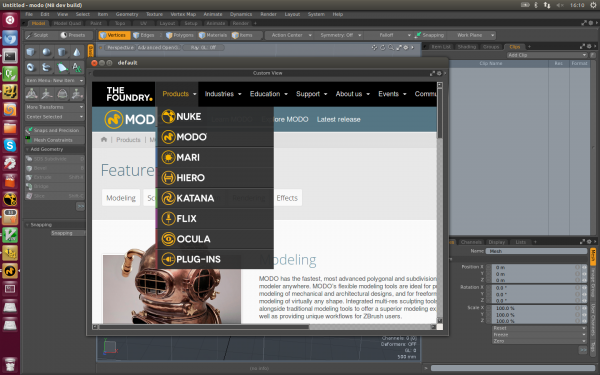This screenshot has width=600, height=375.
Task: Click the Modeling feature tab button
Action: [x=121, y=198]
